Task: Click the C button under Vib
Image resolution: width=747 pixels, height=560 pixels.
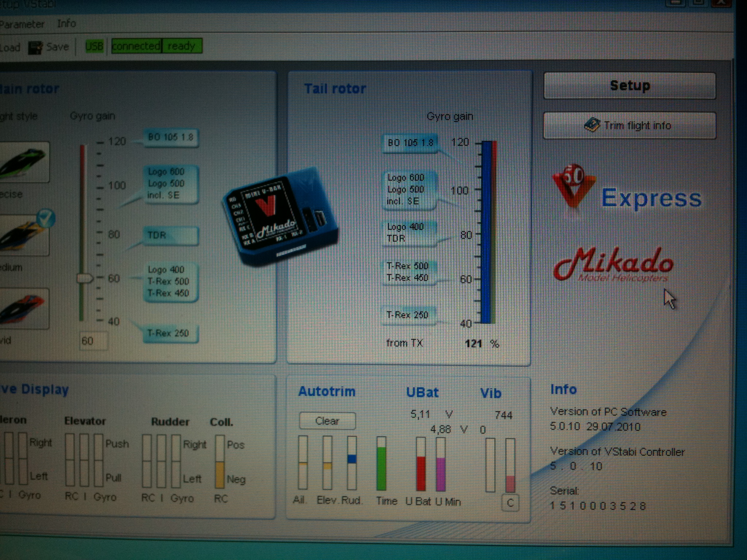Action: point(510,503)
